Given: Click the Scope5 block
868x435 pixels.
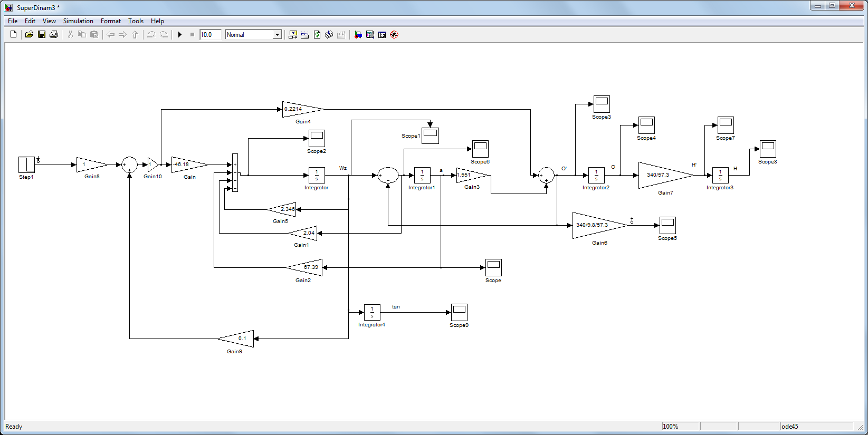Looking at the screenshot, I should point(667,225).
